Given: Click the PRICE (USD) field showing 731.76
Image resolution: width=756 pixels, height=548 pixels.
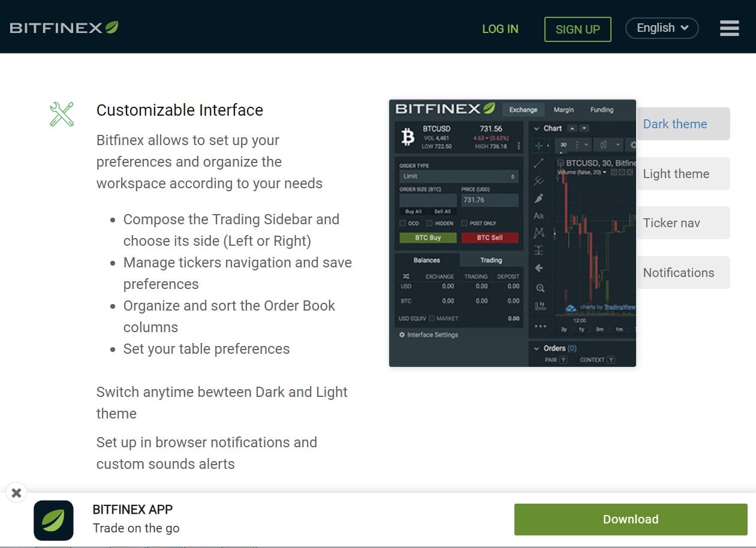Looking at the screenshot, I should tap(490, 200).
